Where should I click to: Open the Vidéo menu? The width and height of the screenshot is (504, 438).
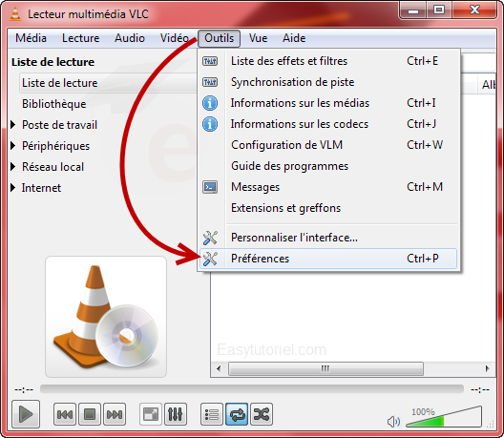[x=175, y=38]
